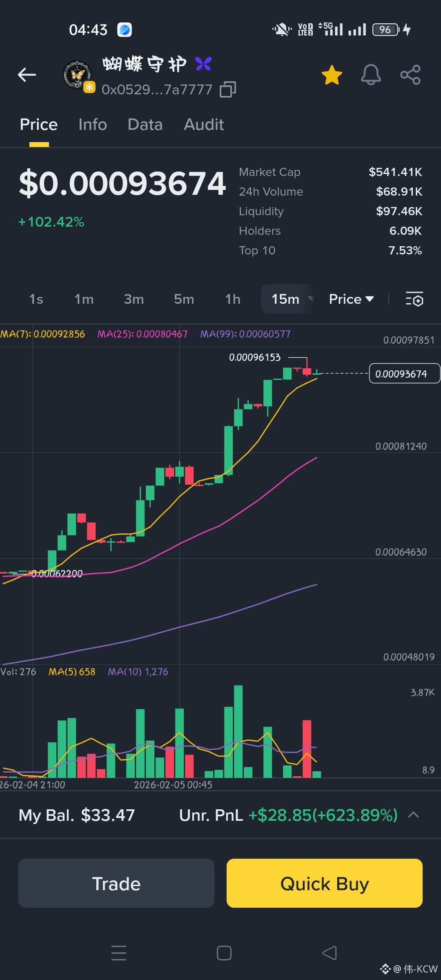
Task: Tap the Trade button
Action: 116,883
